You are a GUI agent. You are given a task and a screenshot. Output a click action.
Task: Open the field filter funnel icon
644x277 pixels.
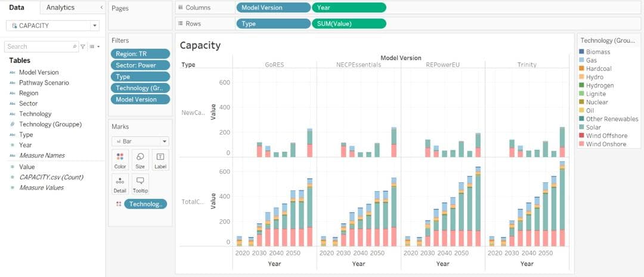pos(83,47)
